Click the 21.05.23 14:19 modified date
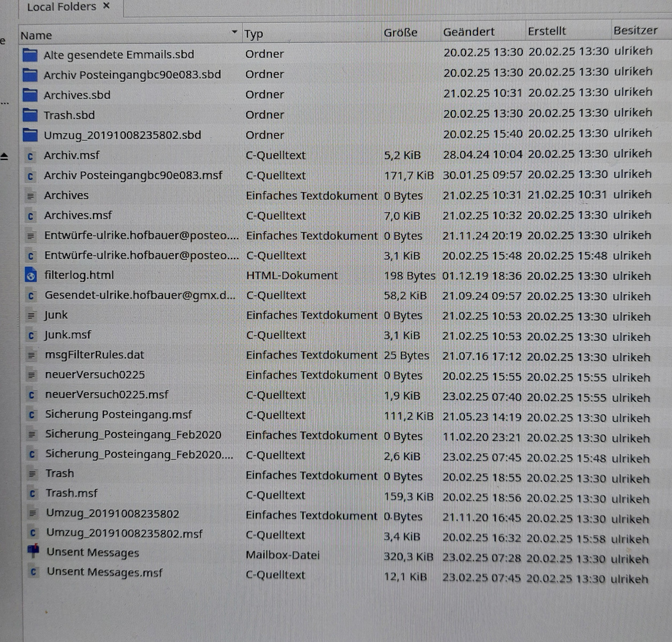Viewport: 672px width, 642px height. click(482, 417)
